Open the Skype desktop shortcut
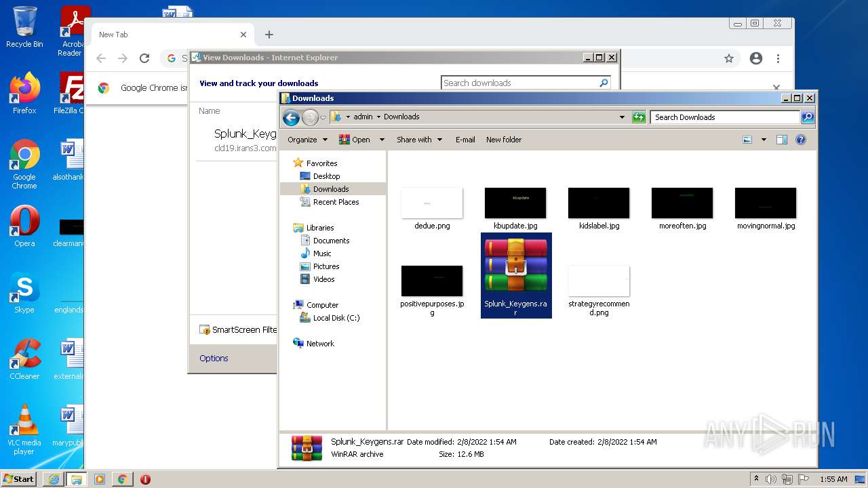The height and width of the screenshot is (488, 868). click(x=24, y=293)
